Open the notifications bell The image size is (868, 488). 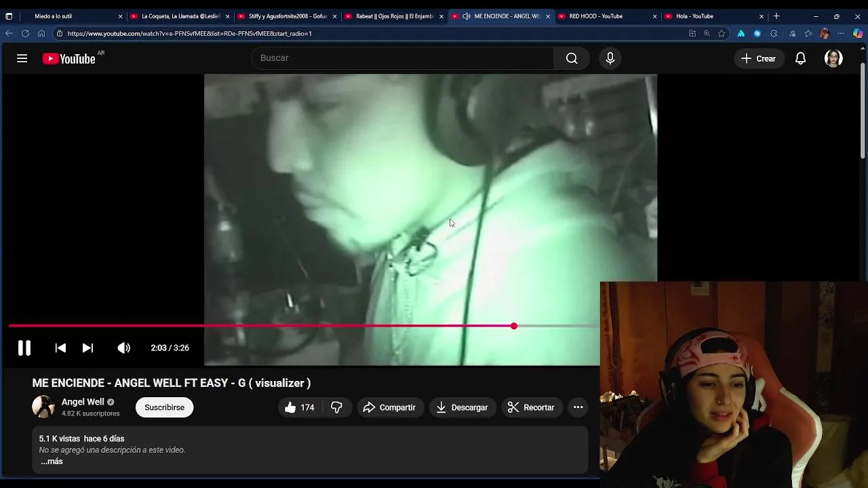[800, 58]
